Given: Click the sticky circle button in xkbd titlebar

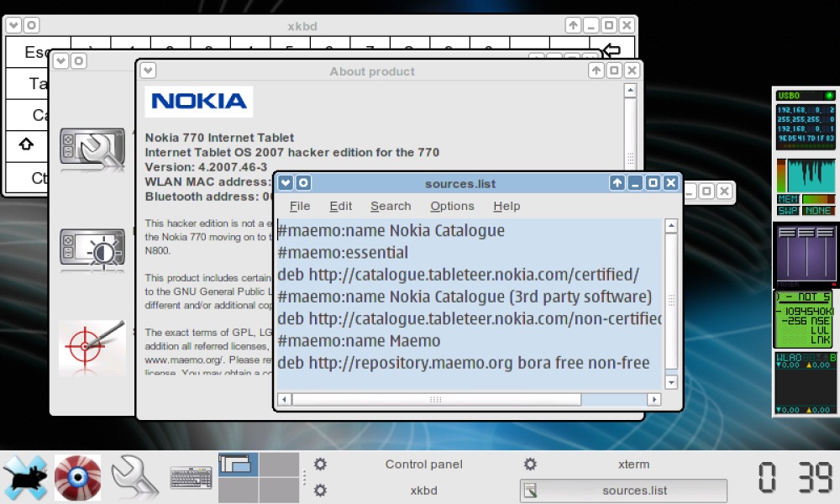Looking at the screenshot, I should pyautogui.click(x=32, y=25).
